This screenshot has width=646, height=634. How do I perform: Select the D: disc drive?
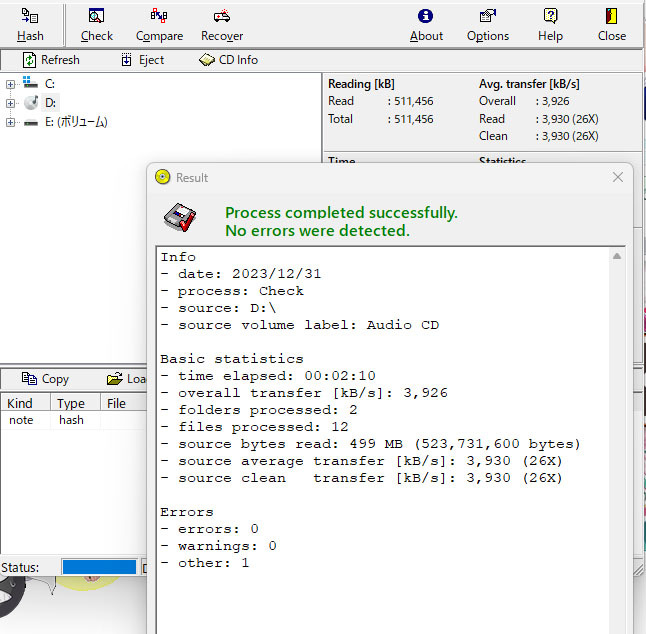click(x=50, y=103)
